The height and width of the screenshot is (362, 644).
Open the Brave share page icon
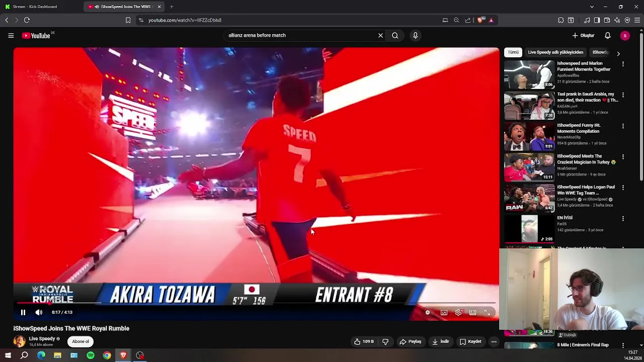point(468,20)
